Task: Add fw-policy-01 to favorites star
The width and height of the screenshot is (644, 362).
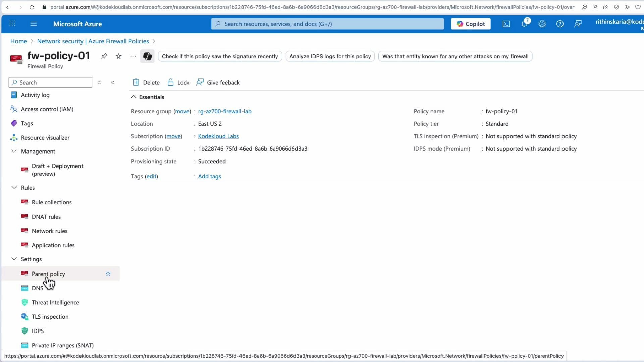Action: coord(118,56)
